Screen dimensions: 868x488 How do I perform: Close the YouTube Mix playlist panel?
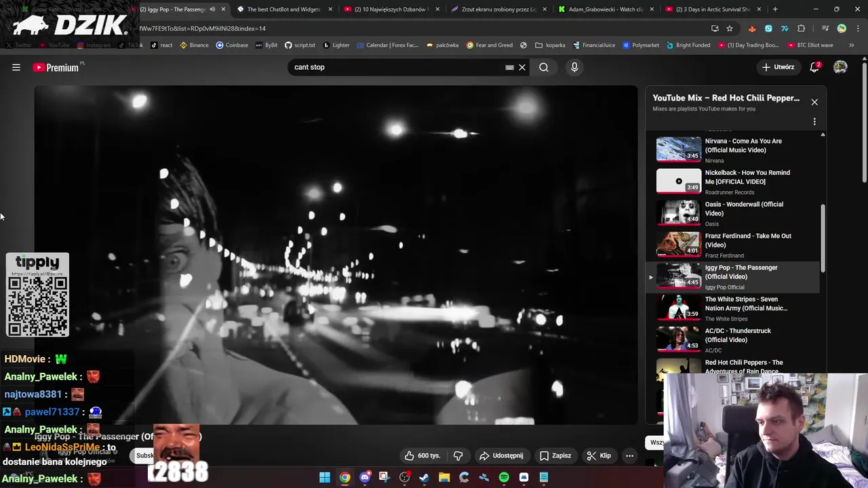coord(814,102)
